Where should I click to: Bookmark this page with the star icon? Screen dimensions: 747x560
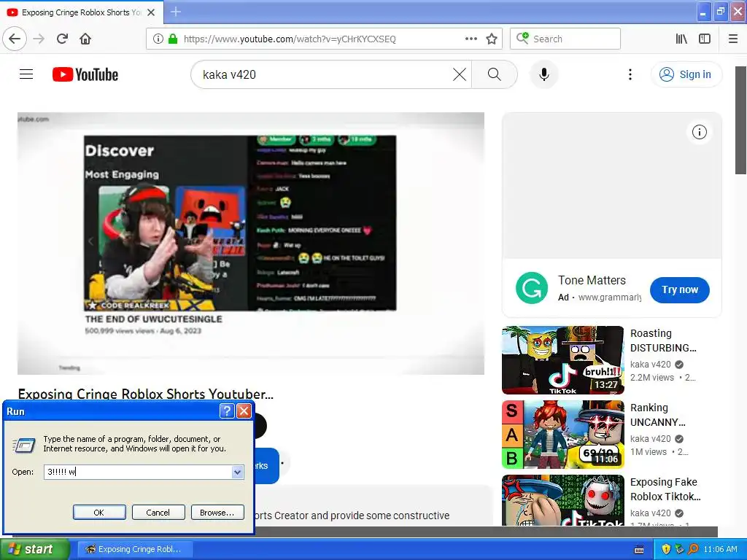[x=492, y=39]
